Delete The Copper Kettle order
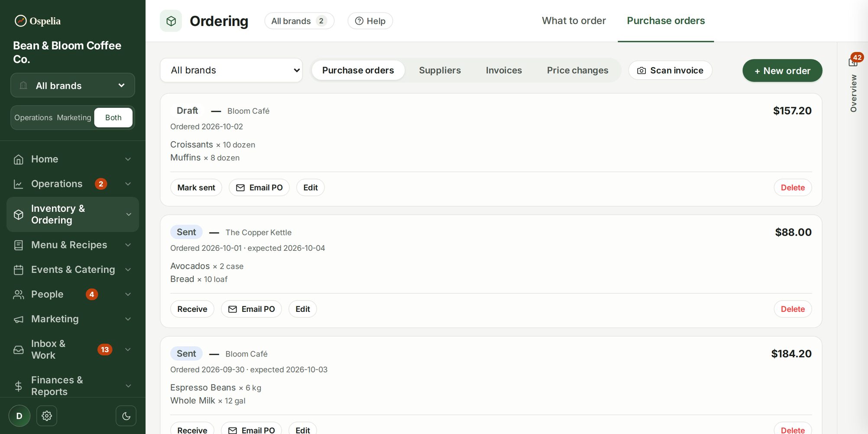 coord(793,309)
